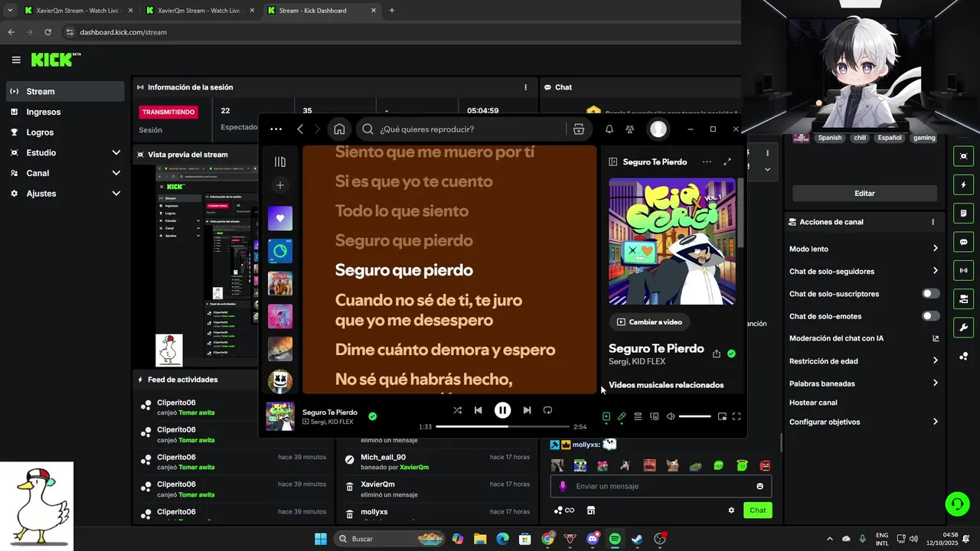Open Spotify from Windows taskbar
The height and width of the screenshot is (551, 980).
click(x=615, y=539)
